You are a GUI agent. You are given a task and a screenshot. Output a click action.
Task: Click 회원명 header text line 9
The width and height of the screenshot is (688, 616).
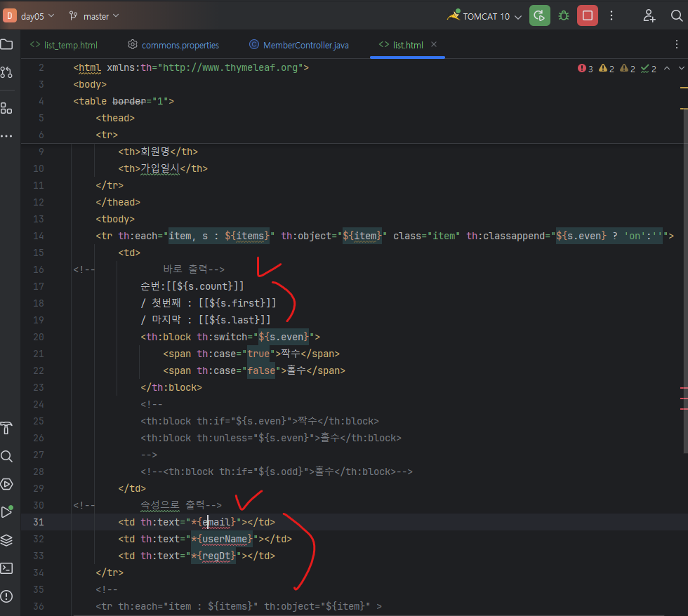[155, 152]
